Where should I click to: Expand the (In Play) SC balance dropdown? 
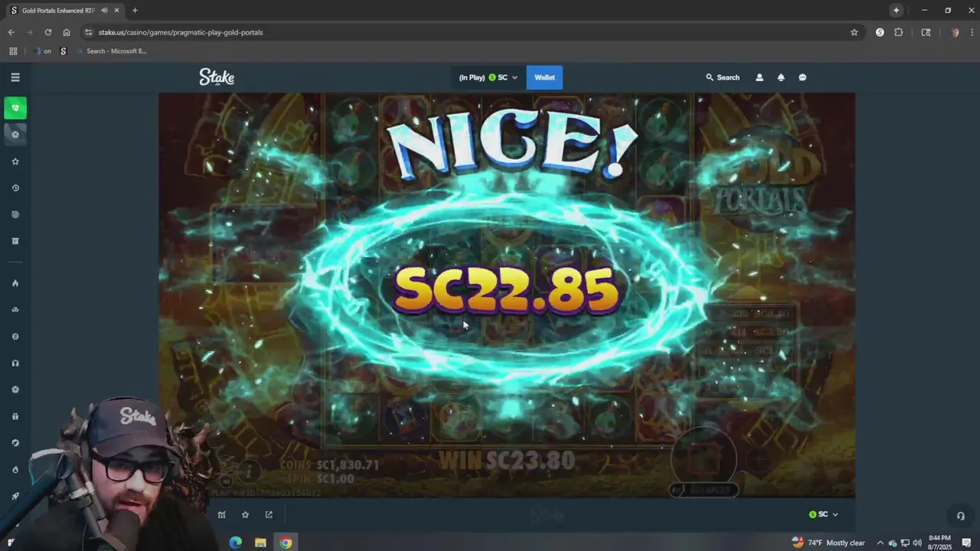point(488,77)
